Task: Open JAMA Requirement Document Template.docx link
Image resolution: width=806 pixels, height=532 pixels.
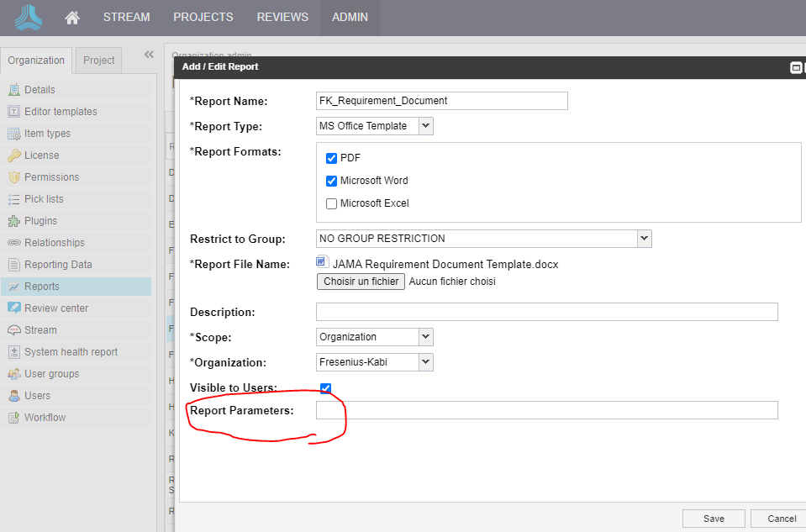Action: (445, 264)
